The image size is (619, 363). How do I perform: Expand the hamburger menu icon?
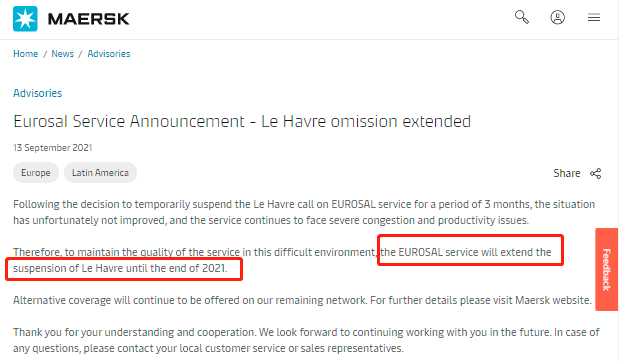(x=594, y=17)
